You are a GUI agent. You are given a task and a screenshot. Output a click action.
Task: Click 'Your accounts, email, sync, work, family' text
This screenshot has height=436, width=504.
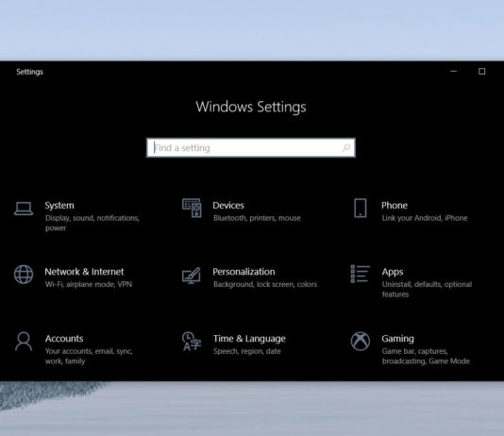[x=89, y=356]
